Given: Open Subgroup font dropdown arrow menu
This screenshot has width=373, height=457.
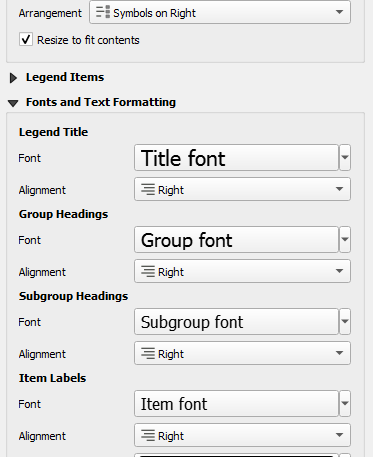Looking at the screenshot, I should [x=345, y=322].
